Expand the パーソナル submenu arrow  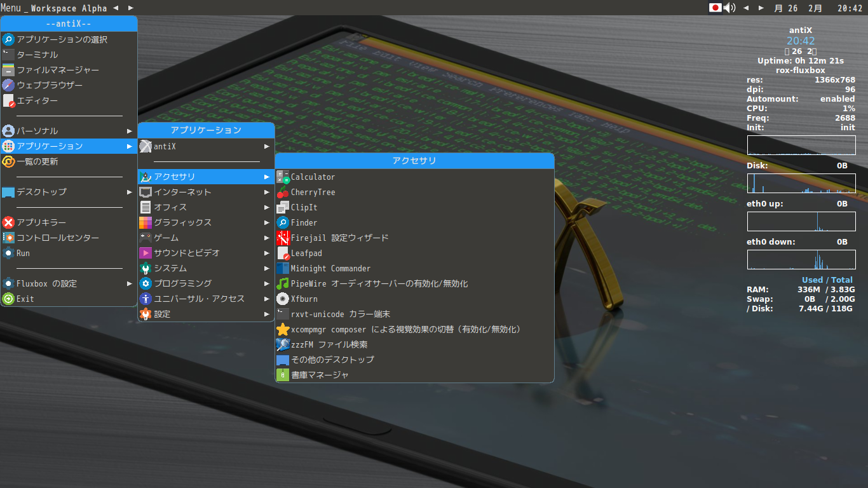(130, 131)
